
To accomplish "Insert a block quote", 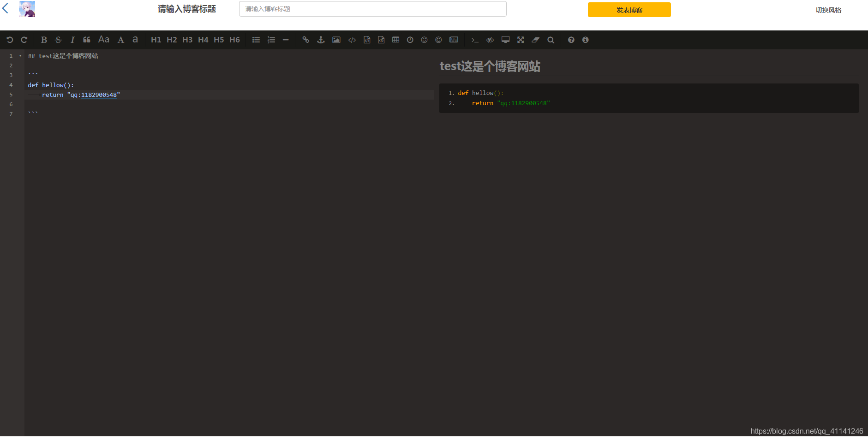I will pos(87,40).
